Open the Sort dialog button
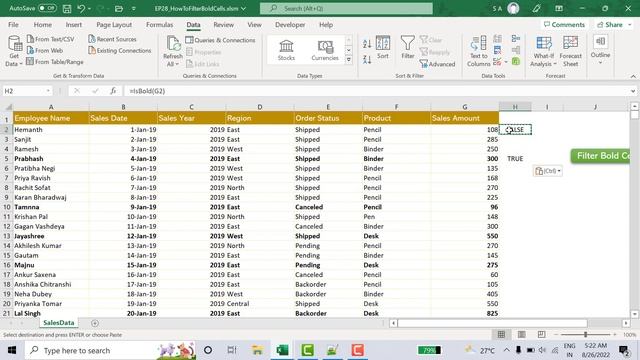640x360 pixels. (x=382, y=47)
